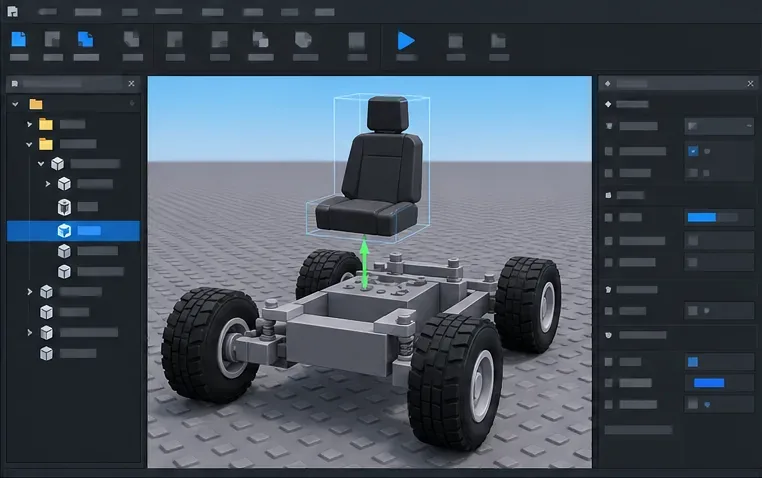Open the only dropdown in the properties panel
The image size is (762, 478).
tap(719, 126)
